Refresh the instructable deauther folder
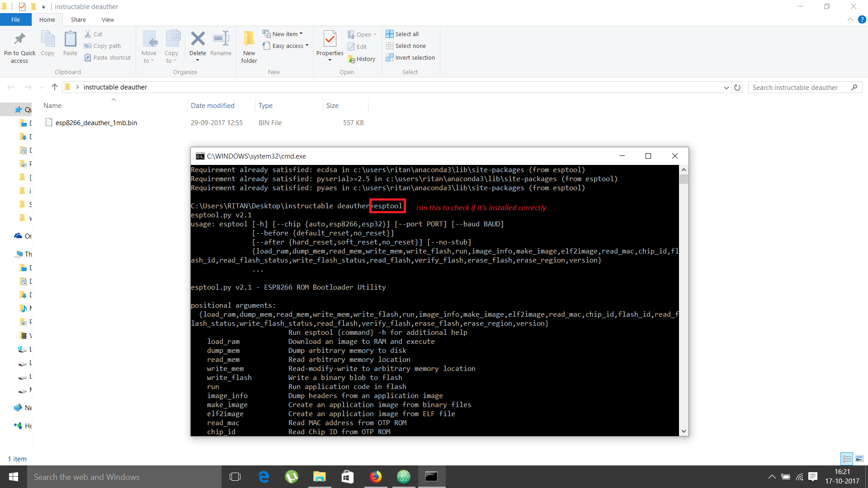The height and width of the screenshot is (488, 868). [737, 87]
